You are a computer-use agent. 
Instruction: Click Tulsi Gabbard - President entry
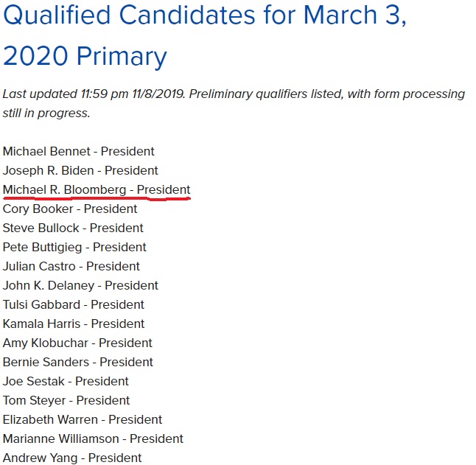coord(74,304)
